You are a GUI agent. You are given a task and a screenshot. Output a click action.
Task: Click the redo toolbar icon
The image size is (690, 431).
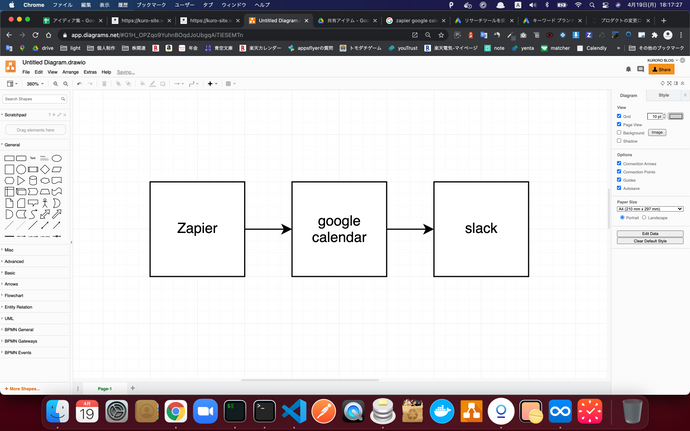(x=90, y=84)
